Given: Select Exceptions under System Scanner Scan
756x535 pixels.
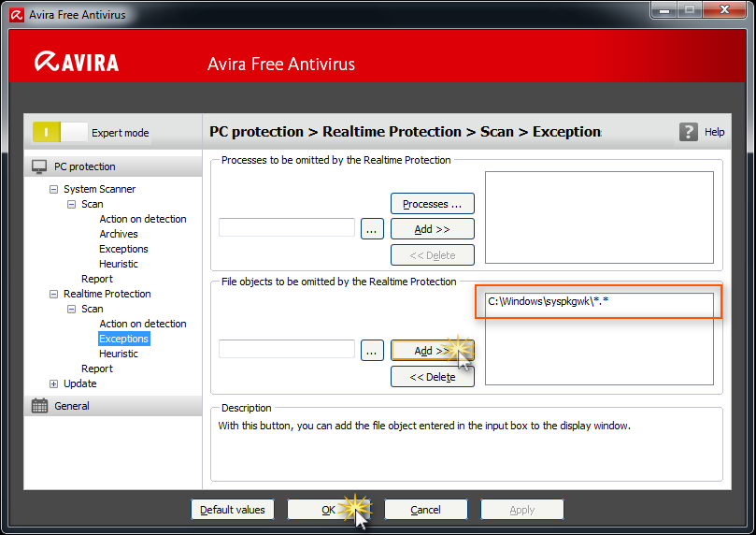Looking at the screenshot, I should [123, 249].
